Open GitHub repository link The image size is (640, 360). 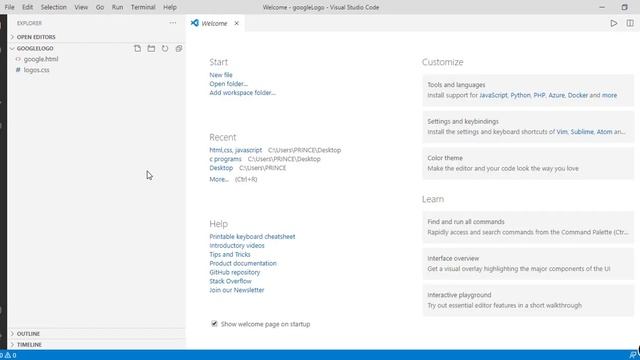pos(235,272)
